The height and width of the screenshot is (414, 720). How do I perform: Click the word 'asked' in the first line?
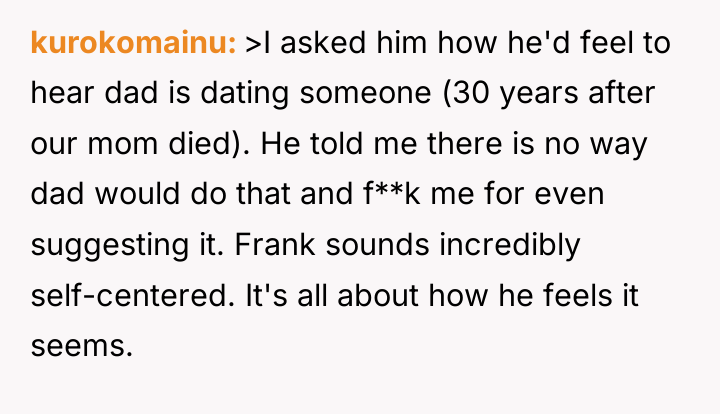323,43
